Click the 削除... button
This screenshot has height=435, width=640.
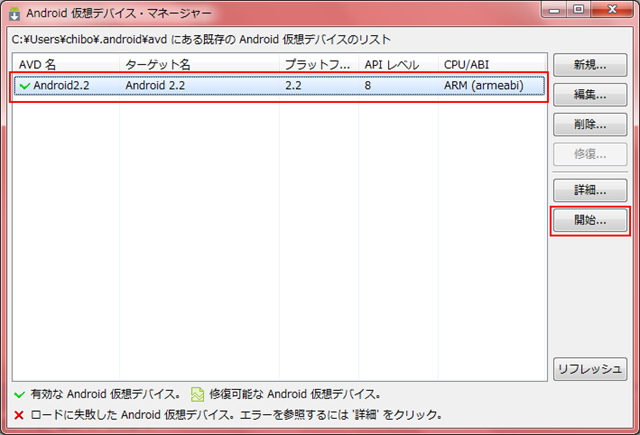coord(590,124)
